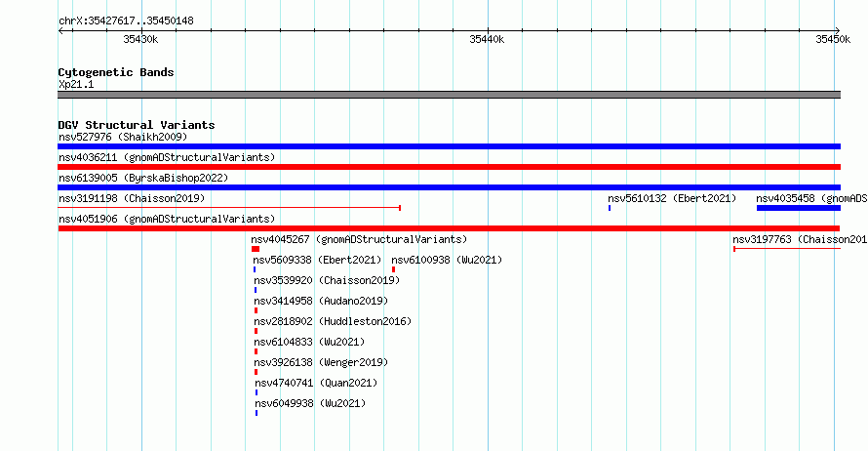
Task: Click the red block below nsv4045267
Action: point(256,249)
